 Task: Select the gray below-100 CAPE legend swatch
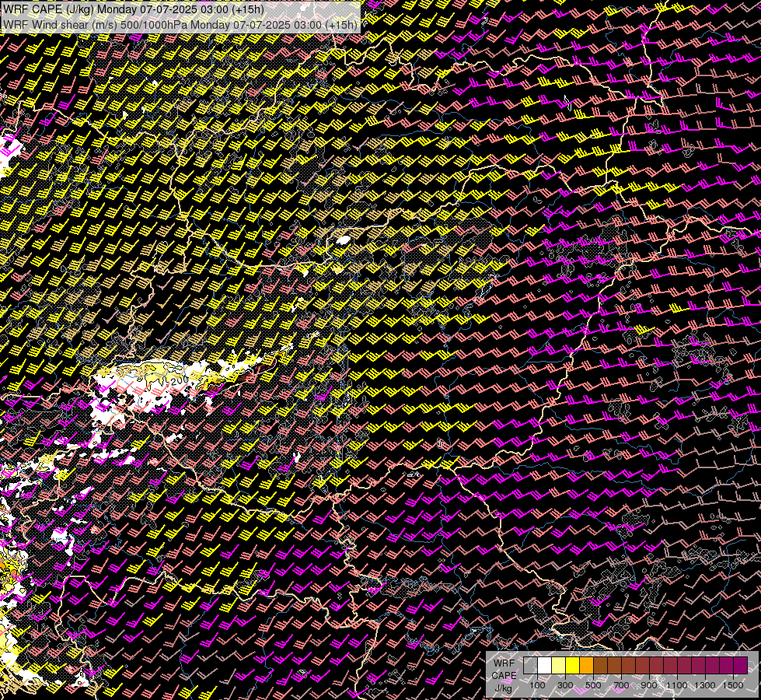pos(530,665)
